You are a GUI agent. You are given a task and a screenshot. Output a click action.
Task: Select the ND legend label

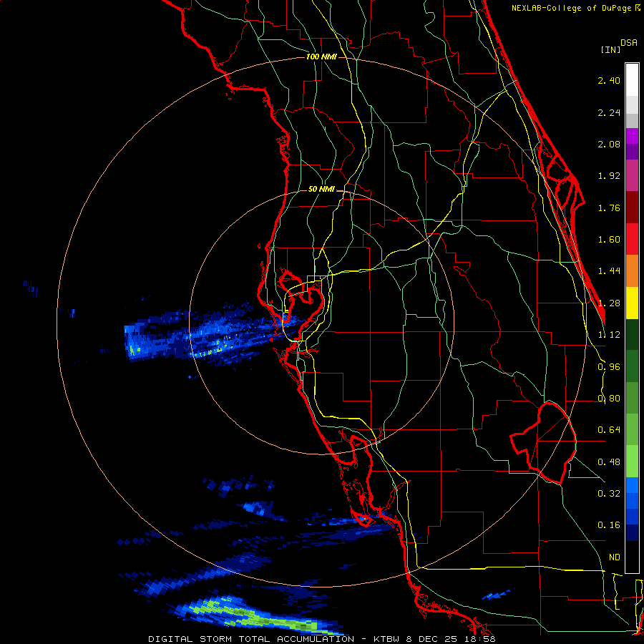[614, 557]
